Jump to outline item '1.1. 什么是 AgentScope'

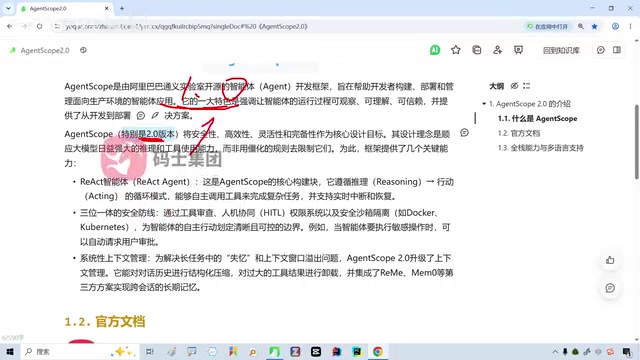(538, 118)
